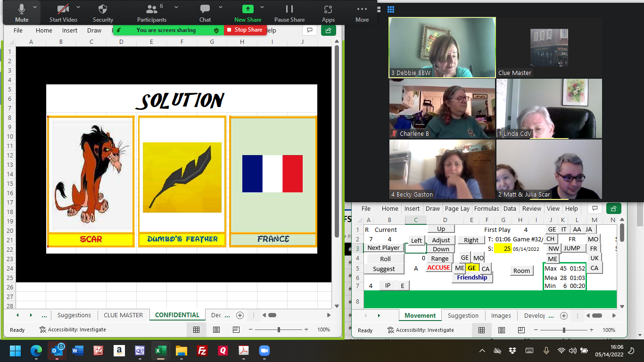Expand the arrow beside New Share
Image resolution: width=644 pixels, height=362 pixels.
pyautogui.click(x=262, y=8)
